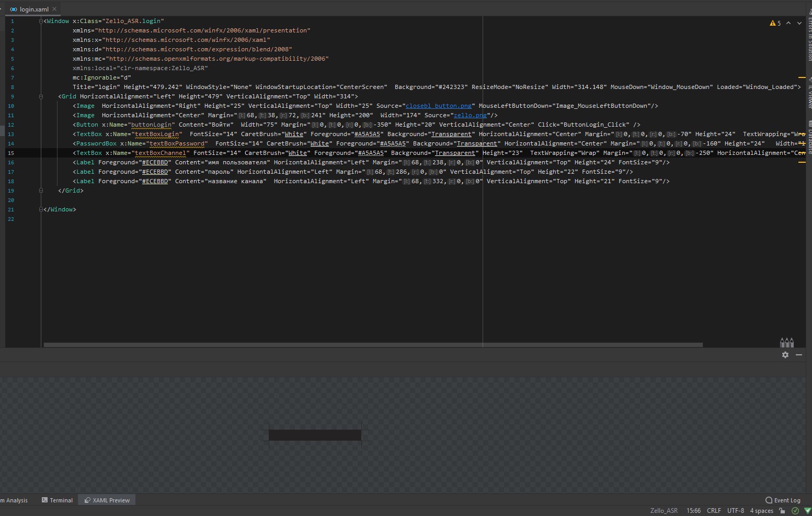Collapse the Window element fold marker

[x=41, y=21]
